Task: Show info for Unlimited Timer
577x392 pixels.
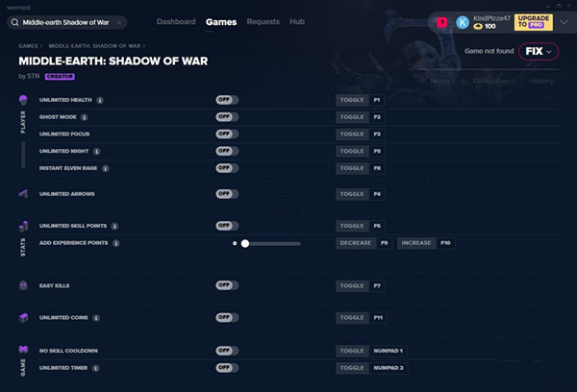Action: click(x=95, y=368)
